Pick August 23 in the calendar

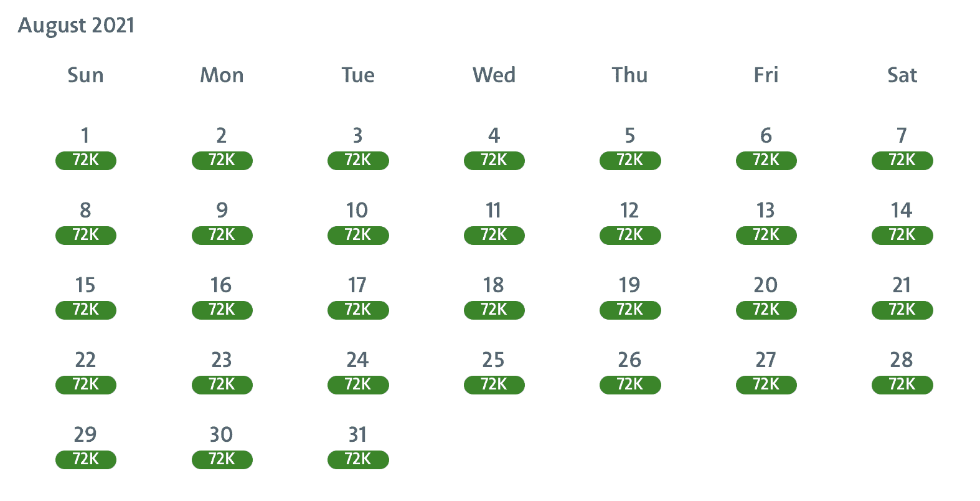pyautogui.click(x=222, y=360)
